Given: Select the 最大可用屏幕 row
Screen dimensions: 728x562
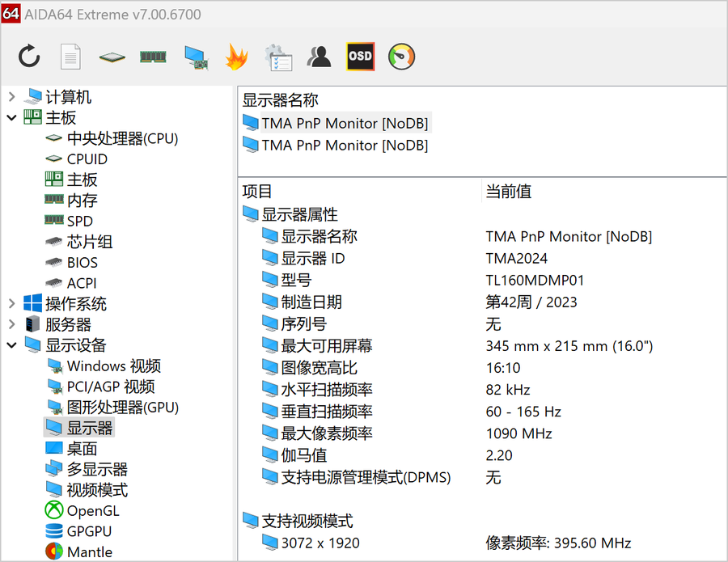Looking at the screenshot, I should tap(327, 345).
